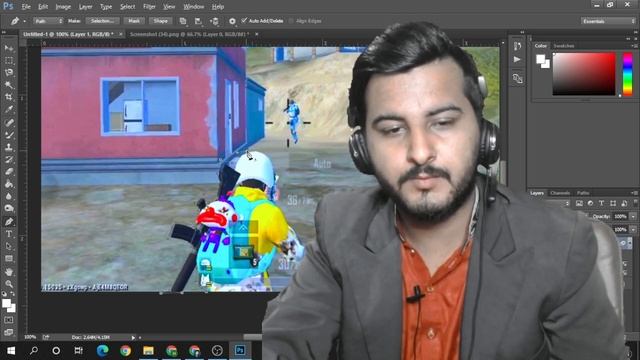Image resolution: width=640 pixels, height=360 pixels.
Task: Swap foreground and background colors
Action: (x=12, y=293)
